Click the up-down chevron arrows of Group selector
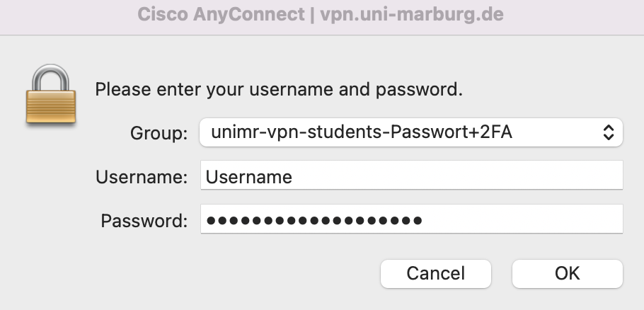Image resolution: width=644 pixels, height=310 pixels. coord(609,132)
